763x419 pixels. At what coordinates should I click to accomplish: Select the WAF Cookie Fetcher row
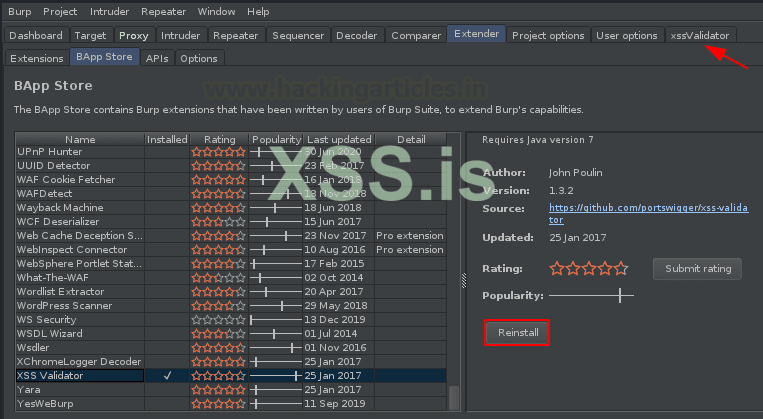[231, 180]
